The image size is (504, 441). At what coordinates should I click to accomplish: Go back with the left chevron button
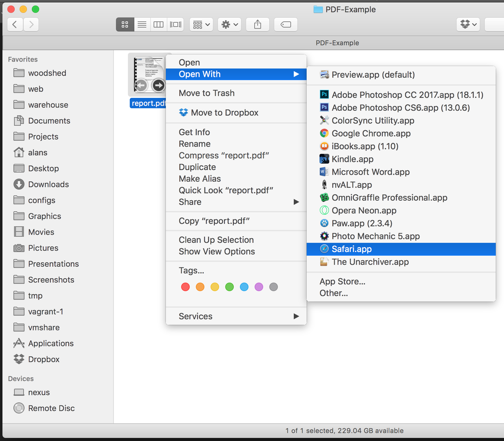point(15,24)
